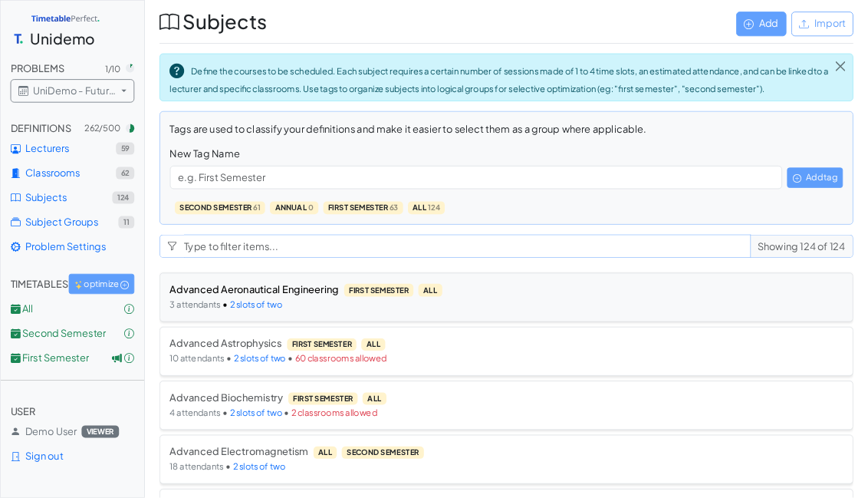868x498 pixels.
Task: Show info for First Semester timetable
Action: click(129, 358)
